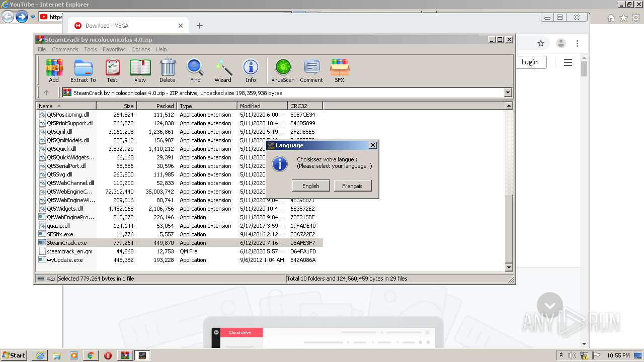Click the Find magnifier icon
644x362 pixels.
coord(195,70)
